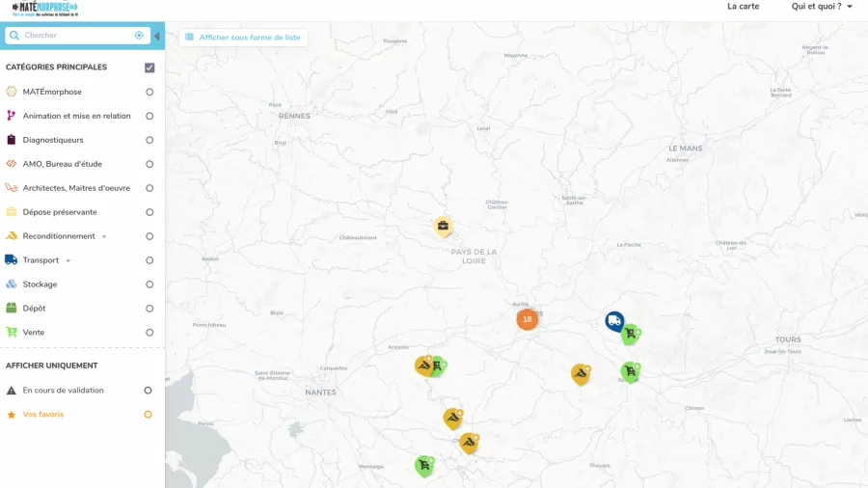Viewport: 868px width, 488px height.
Task: Click Afficher sous forme de liste button
Action: point(243,38)
